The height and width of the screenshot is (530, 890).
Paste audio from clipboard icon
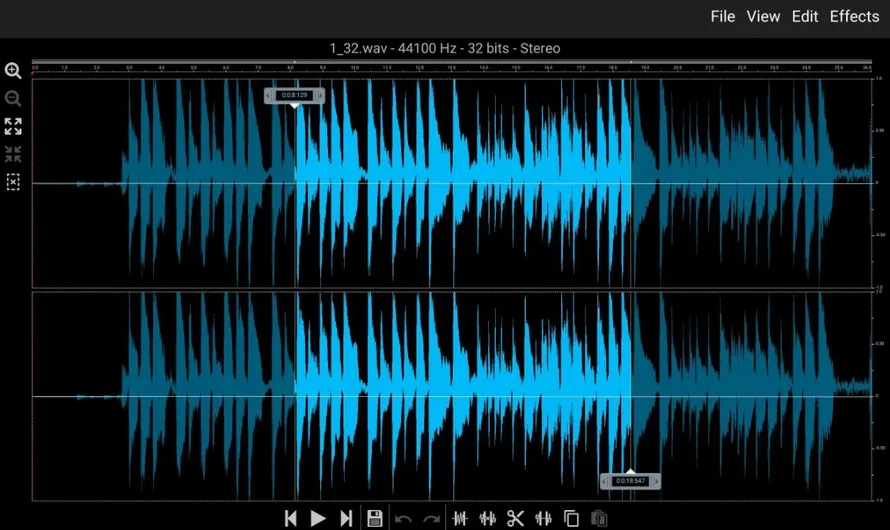[x=599, y=518]
